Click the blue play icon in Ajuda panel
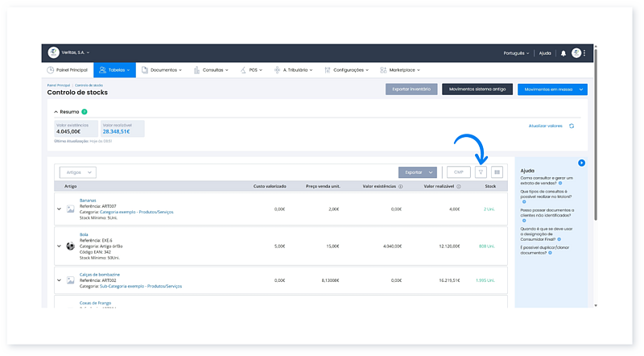Image resolution: width=644 pixels, height=356 pixels. pyautogui.click(x=581, y=163)
